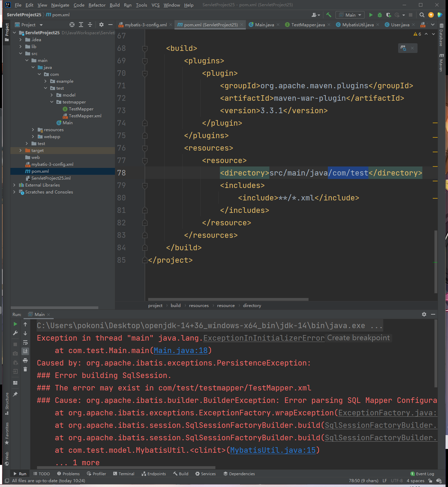Run Main with coverage
This screenshot has height=487, width=448.
point(388,15)
